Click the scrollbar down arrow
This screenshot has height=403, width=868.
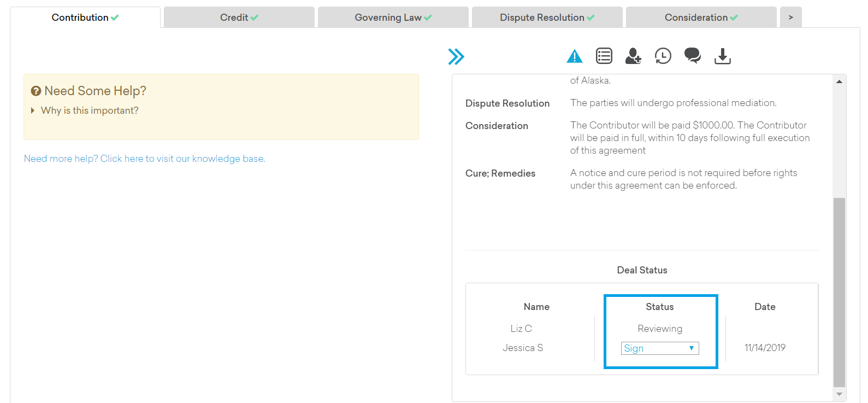click(839, 394)
